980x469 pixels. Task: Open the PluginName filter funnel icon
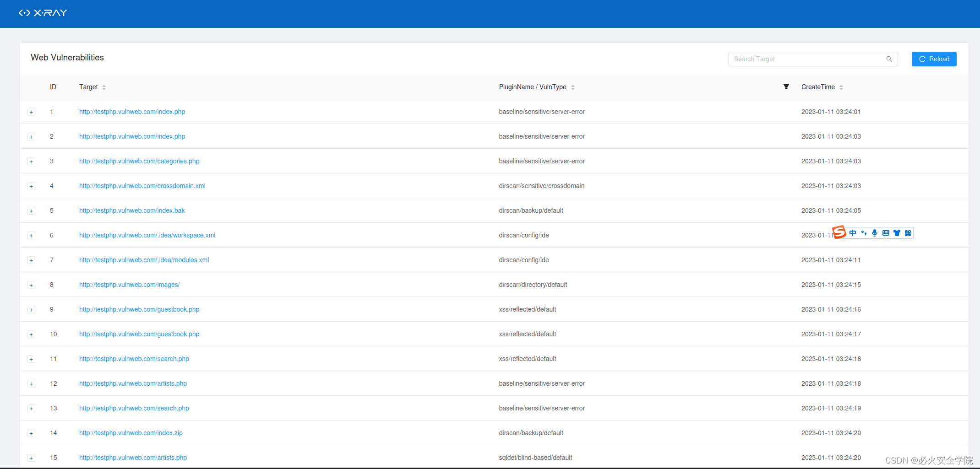pyautogui.click(x=786, y=86)
